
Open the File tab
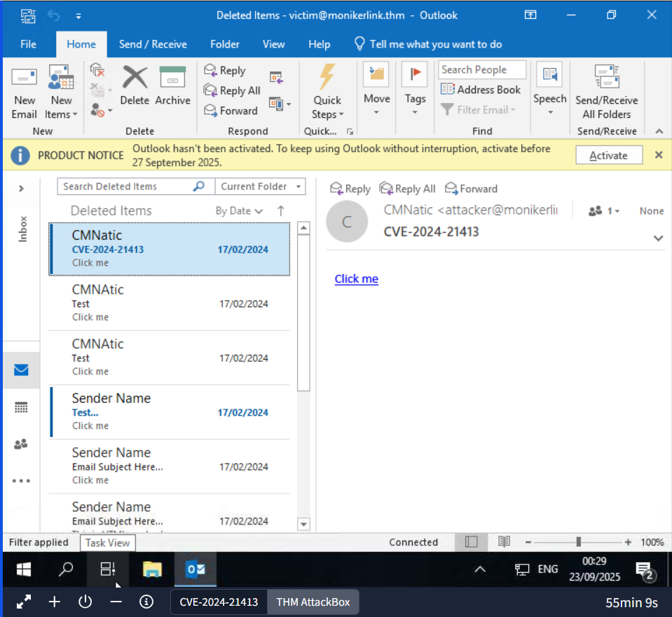[x=28, y=44]
